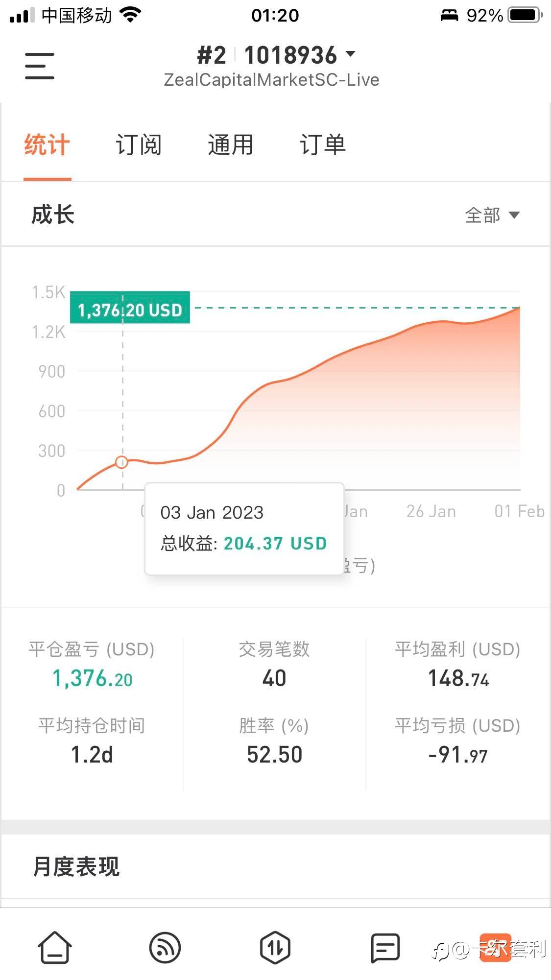This screenshot has width=551, height=980.
Task: Switch to the 通用 tab
Action: (230, 145)
